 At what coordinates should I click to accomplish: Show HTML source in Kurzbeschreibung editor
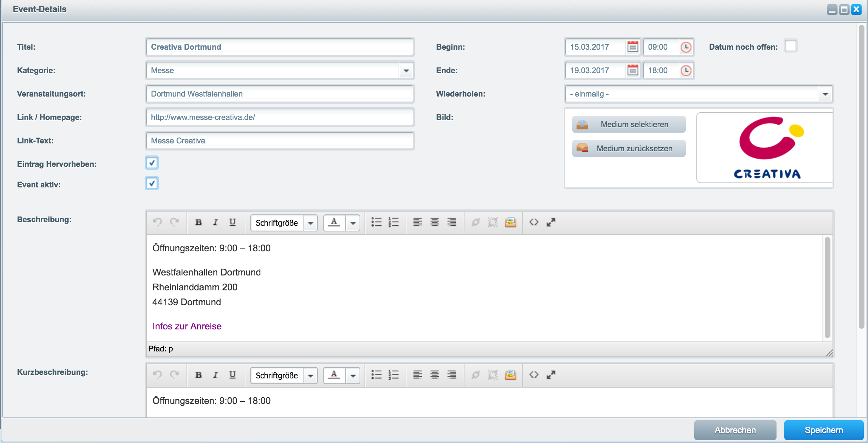(x=534, y=375)
